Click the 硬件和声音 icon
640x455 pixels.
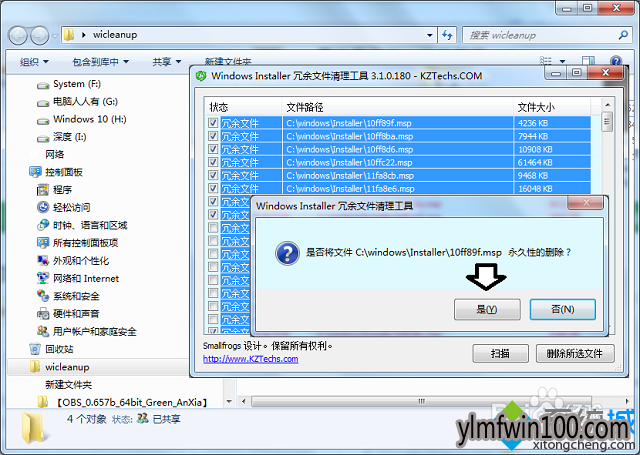coord(43,313)
